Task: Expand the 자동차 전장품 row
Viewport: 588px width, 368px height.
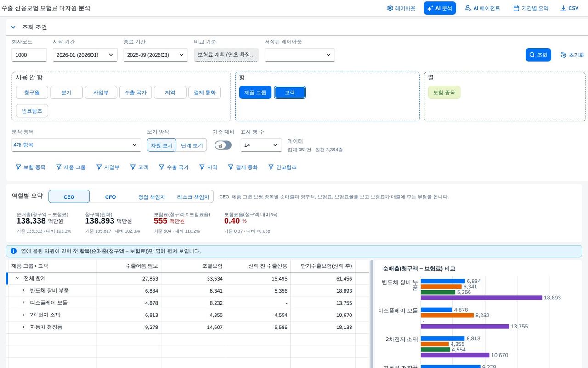Action: coord(23,327)
